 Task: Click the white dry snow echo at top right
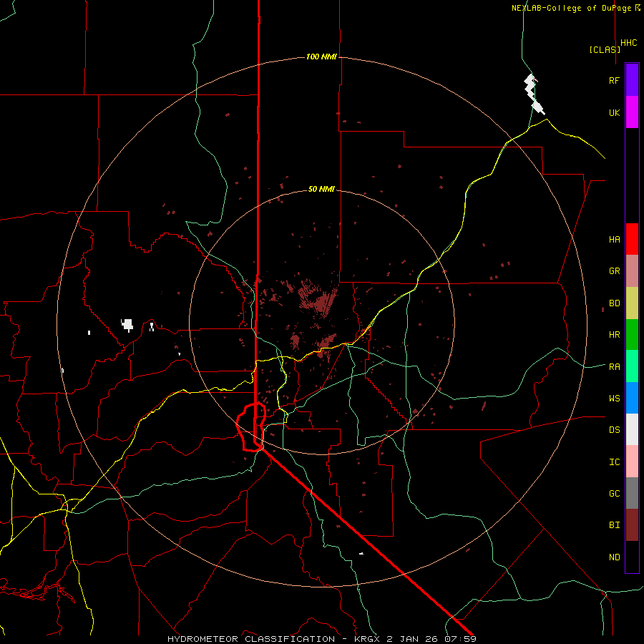pyautogui.click(x=534, y=94)
